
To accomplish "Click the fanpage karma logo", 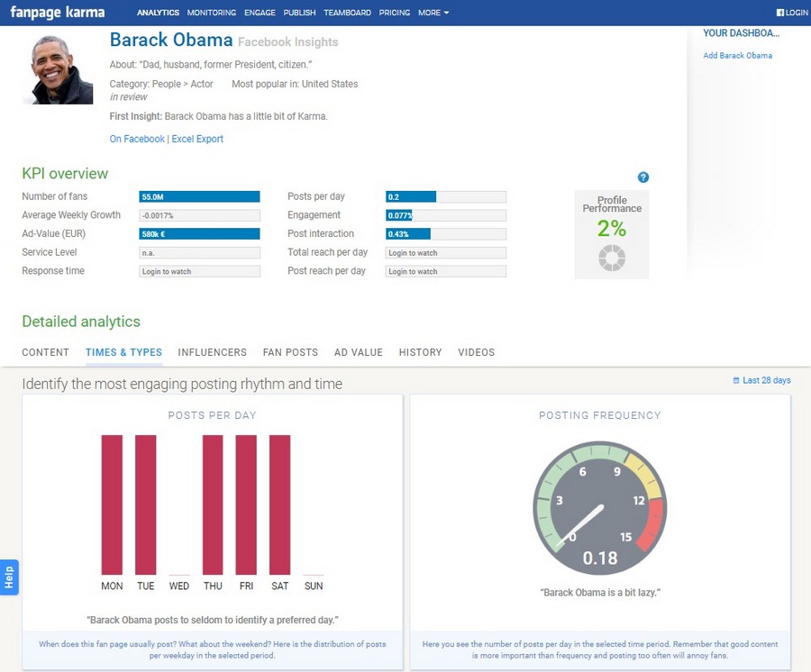I will [58, 12].
